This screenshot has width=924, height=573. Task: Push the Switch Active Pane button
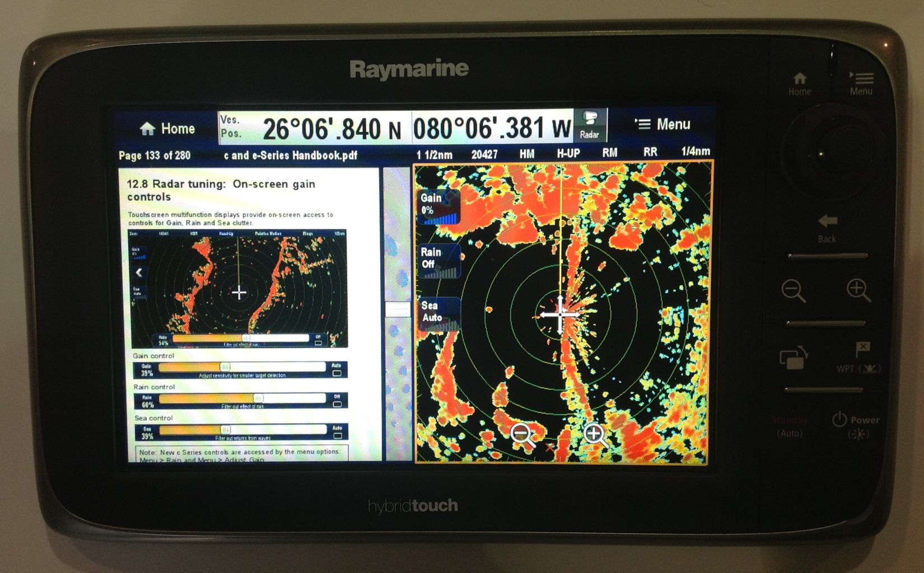[794, 358]
